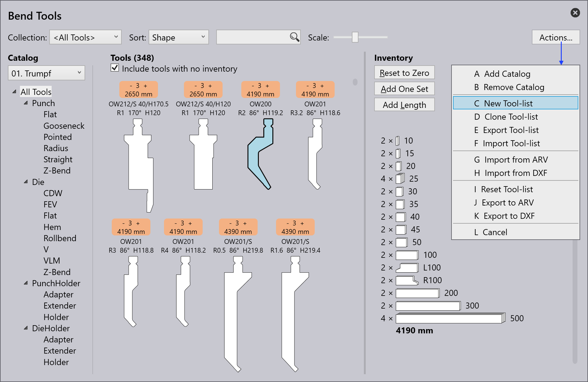Click the tools list scrollbar thumb

(355, 82)
